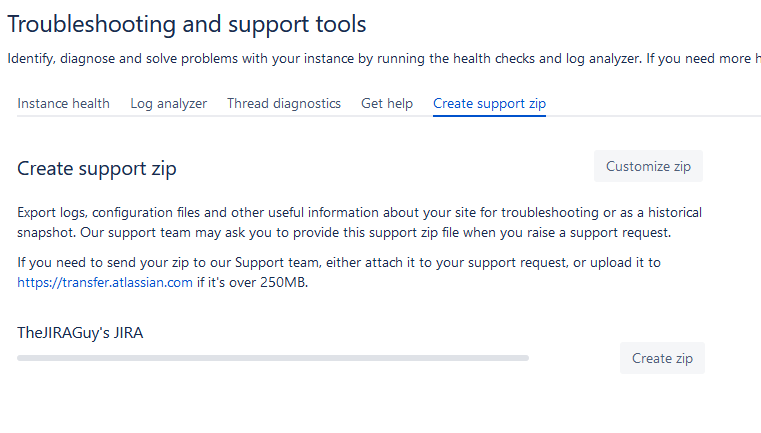Select the Create support zip tab
Screen dimensions: 761x433
pos(489,103)
